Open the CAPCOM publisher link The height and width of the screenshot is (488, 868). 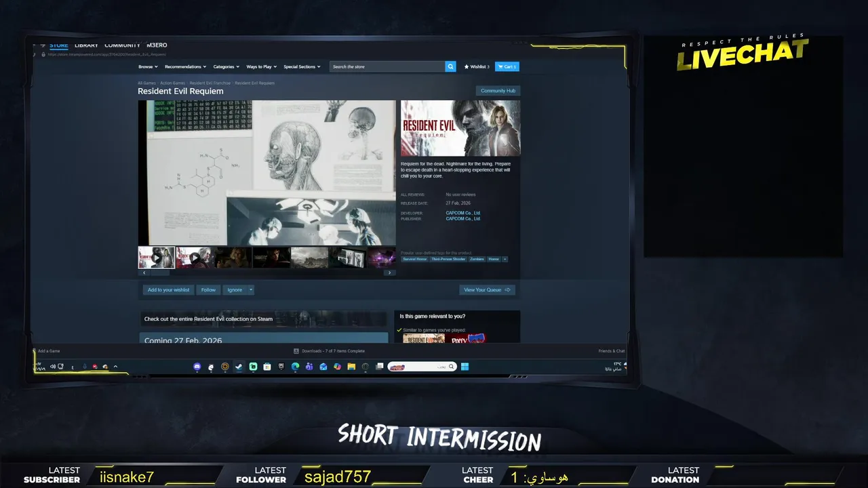click(x=463, y=219)
